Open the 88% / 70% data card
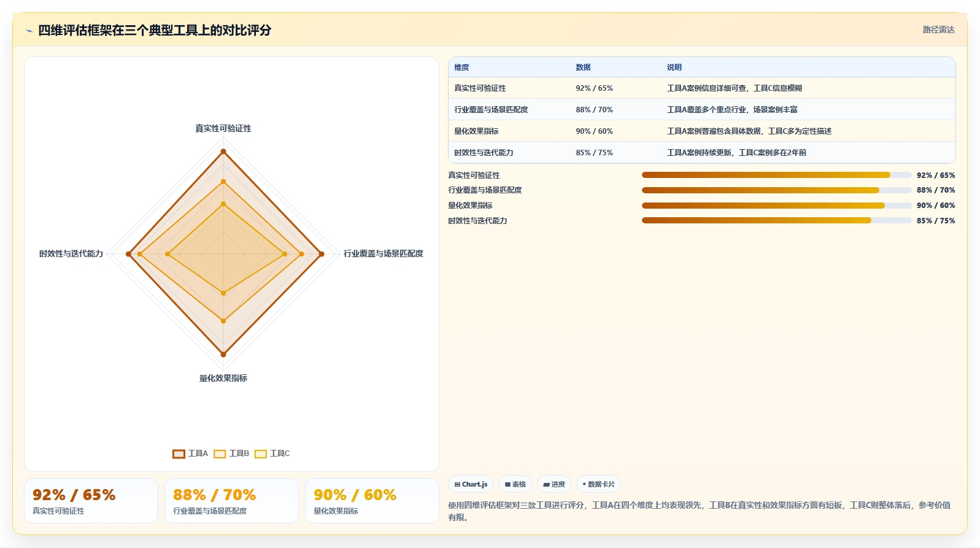This screenshot has height=548, width=980. (231, 501)
